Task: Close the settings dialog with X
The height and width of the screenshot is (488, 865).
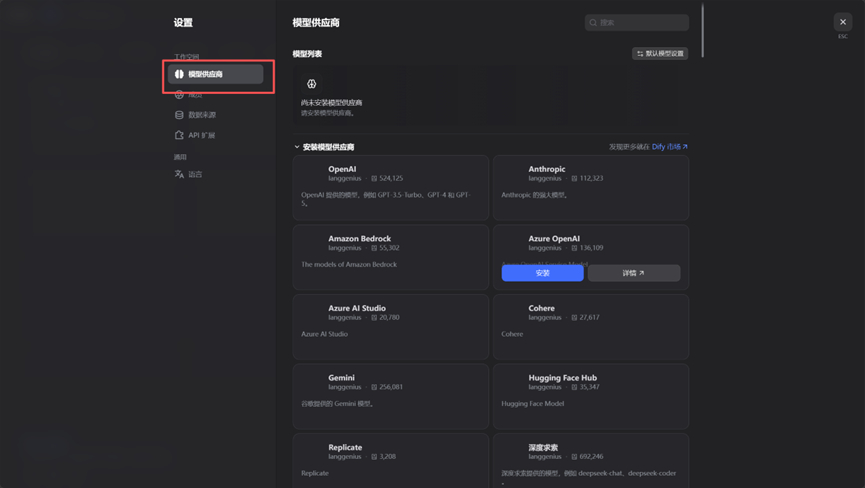Action: click(x=842, y=22)
